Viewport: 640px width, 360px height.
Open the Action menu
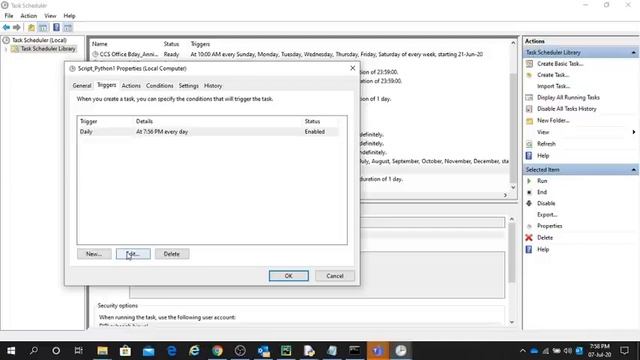[29, 16]
